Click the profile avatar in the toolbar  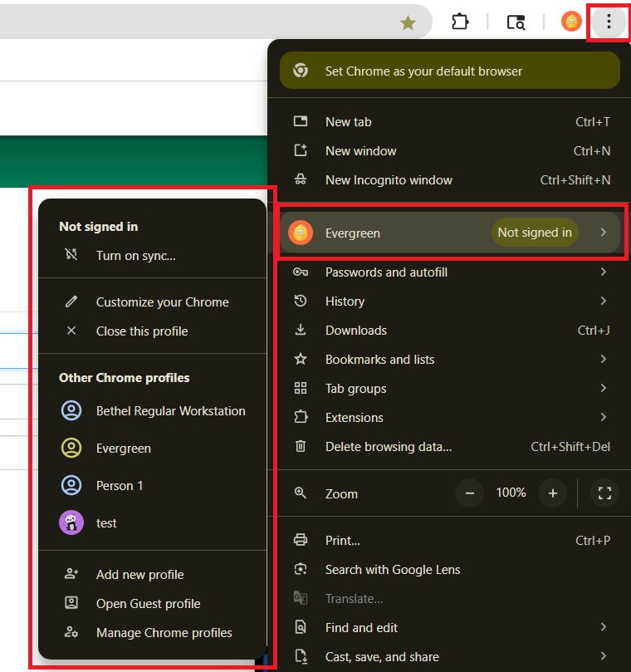571,22
